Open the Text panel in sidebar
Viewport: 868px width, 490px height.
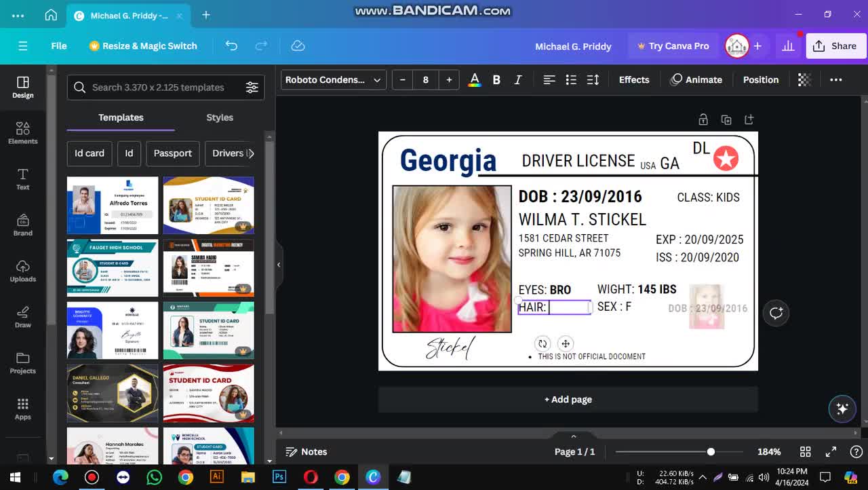pyautogui.click(x=22, y=179)
